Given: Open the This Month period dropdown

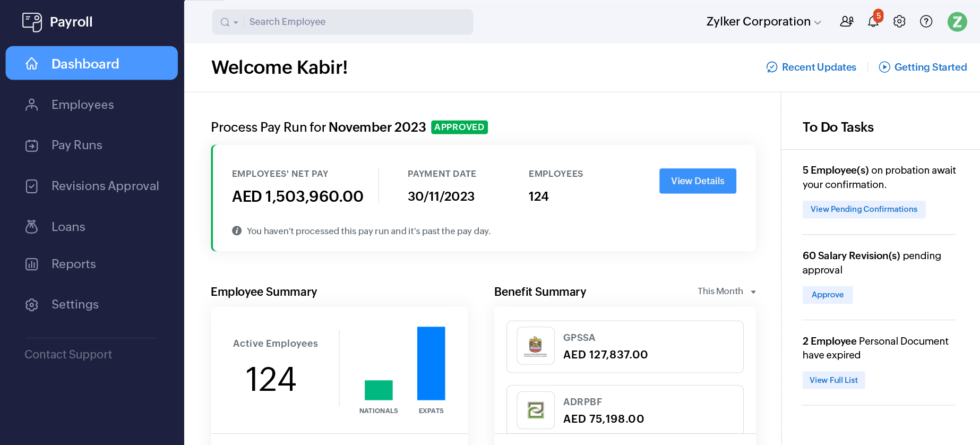Looking at the screenshot, I should [x=726, y=292].
